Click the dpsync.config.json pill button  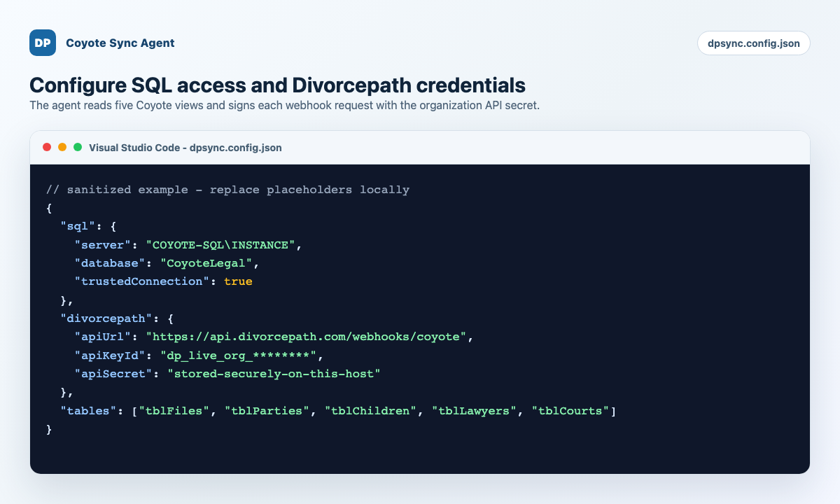[754, 43]
